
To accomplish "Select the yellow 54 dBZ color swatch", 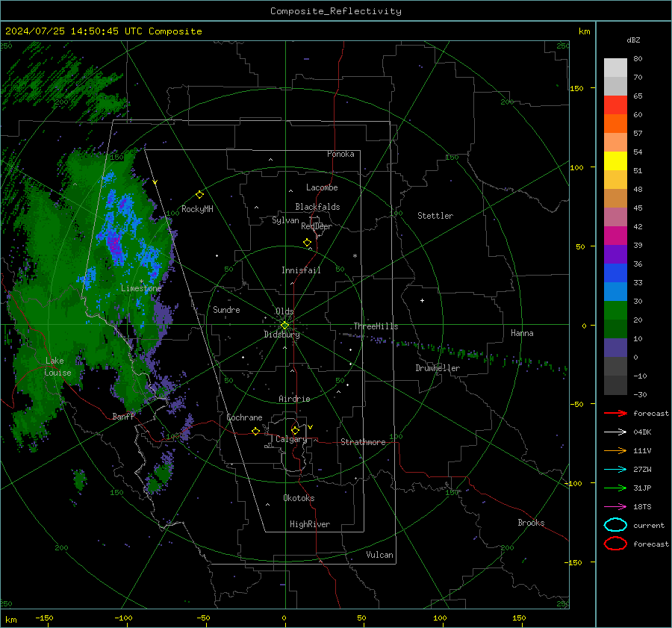I will 615,161.
